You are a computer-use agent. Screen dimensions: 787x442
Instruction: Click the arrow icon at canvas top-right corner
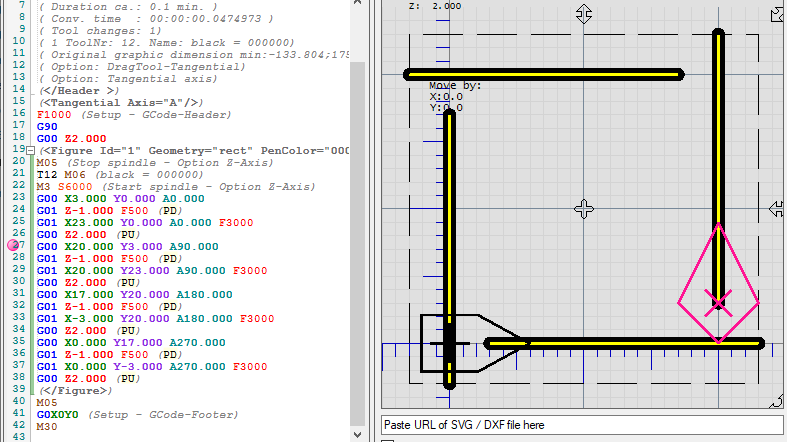778,14
